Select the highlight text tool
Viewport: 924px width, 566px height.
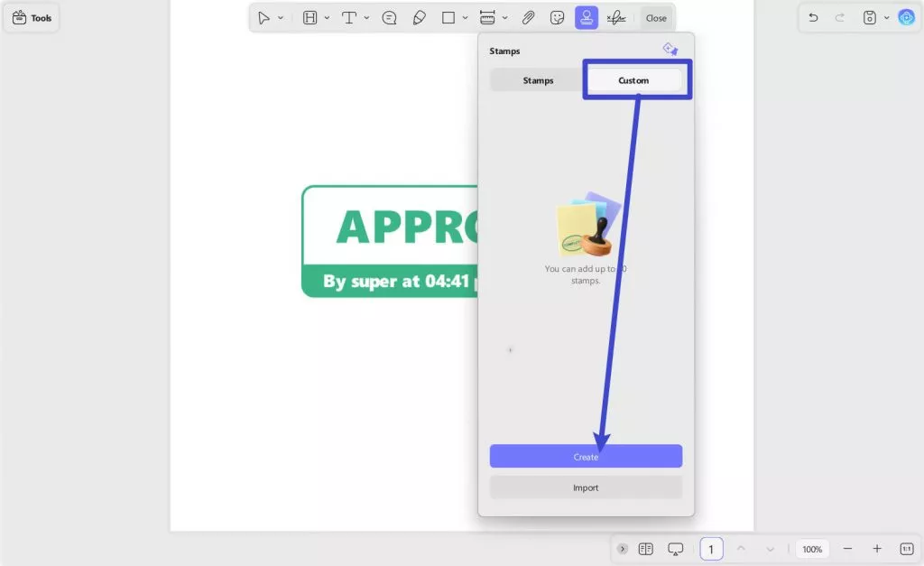coord(310,18)
